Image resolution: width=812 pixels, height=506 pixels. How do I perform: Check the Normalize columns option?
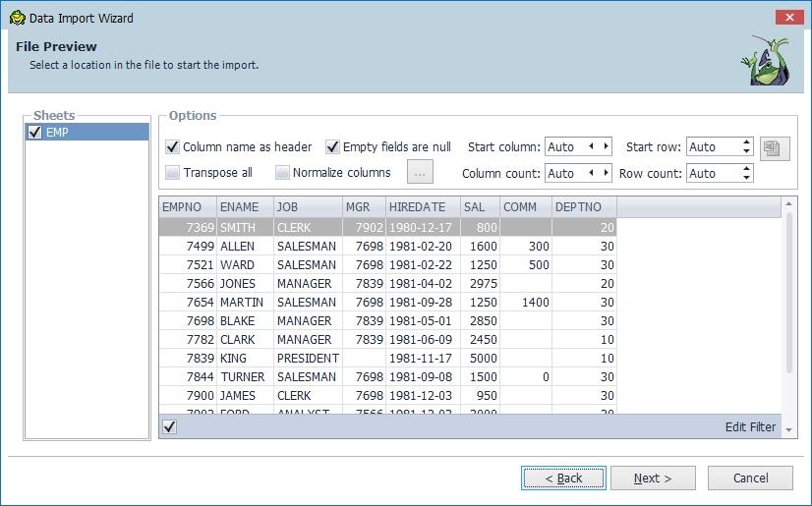pyautogui.click(x=282, y=173)
